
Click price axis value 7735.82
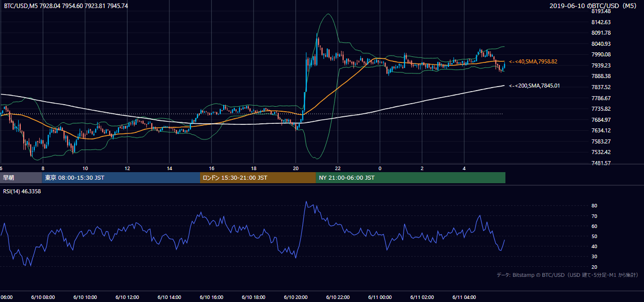tap(601, 109)
